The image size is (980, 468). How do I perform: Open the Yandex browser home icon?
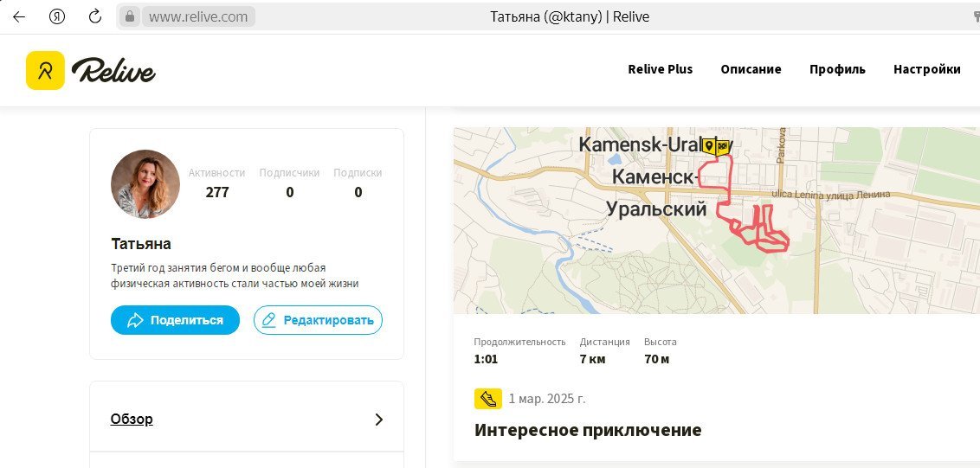[x=57, y=17]
